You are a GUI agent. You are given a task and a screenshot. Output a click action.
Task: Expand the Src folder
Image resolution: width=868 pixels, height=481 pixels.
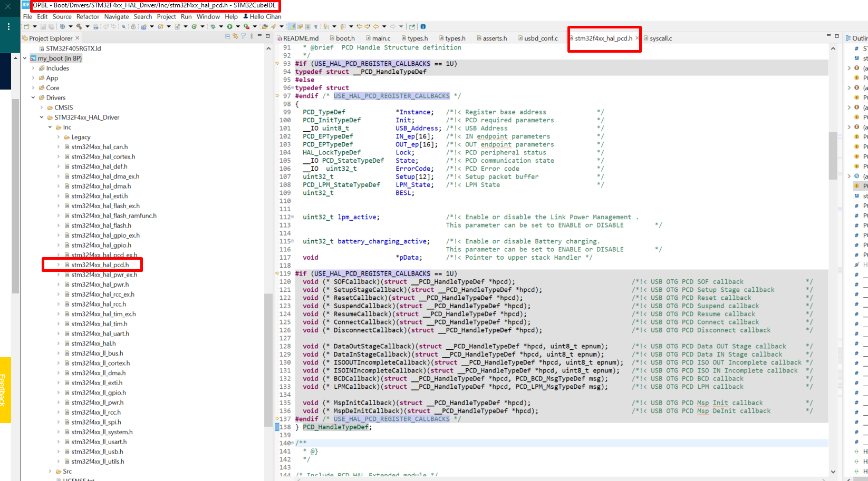pos(50,472)
